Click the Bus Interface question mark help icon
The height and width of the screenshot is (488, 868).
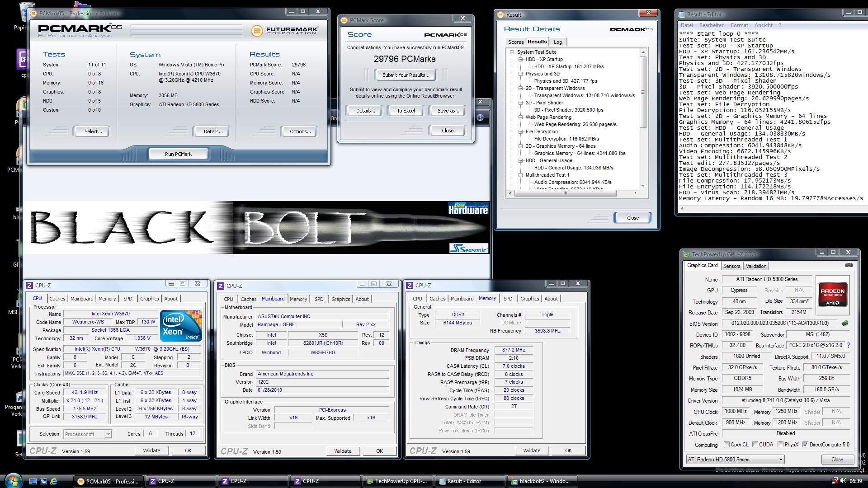pos(849,345)
